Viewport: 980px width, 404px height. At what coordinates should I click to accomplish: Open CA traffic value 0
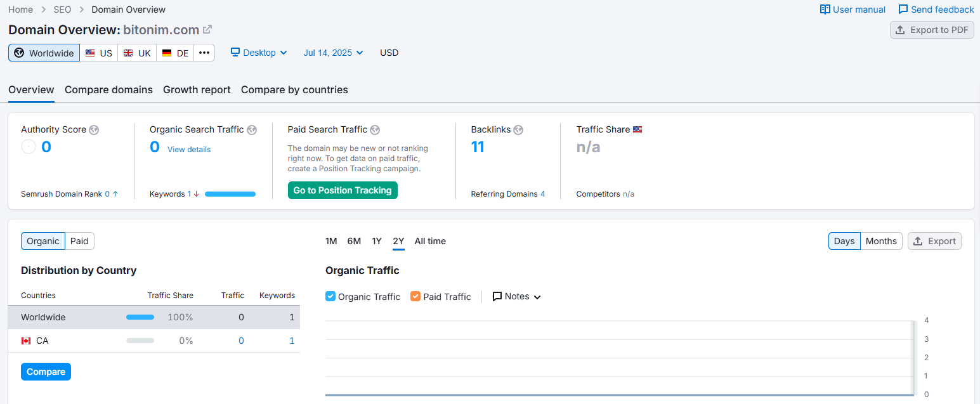coord(241,341)
